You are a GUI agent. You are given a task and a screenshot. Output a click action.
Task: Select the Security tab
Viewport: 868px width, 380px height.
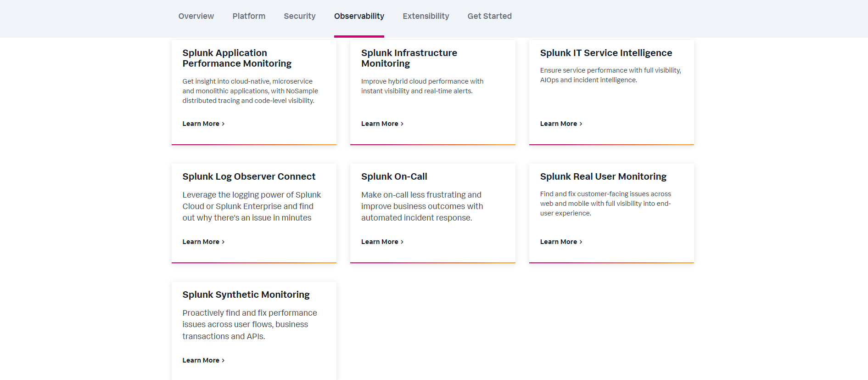tap(299, 16)
